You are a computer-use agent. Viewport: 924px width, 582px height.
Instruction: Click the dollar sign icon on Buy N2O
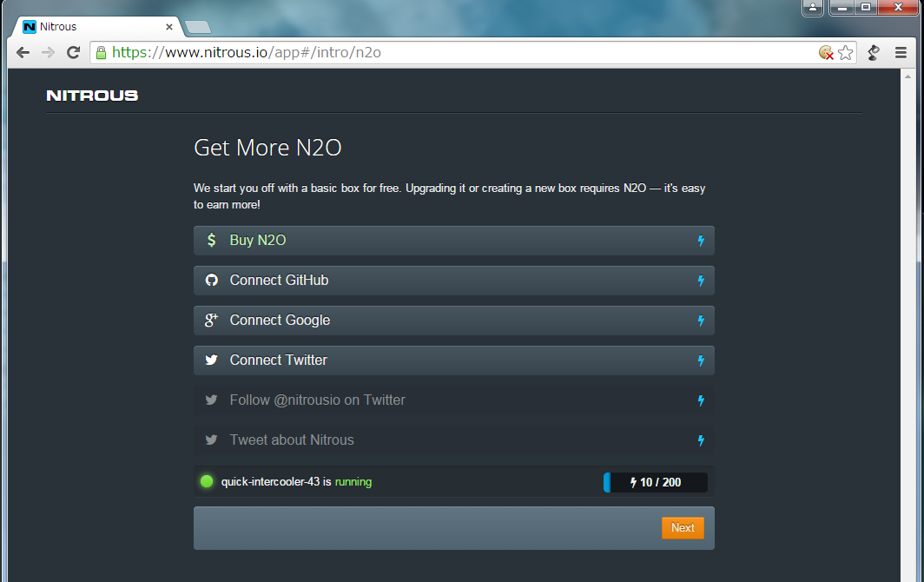pyautogui.click(x=212, y=240)
